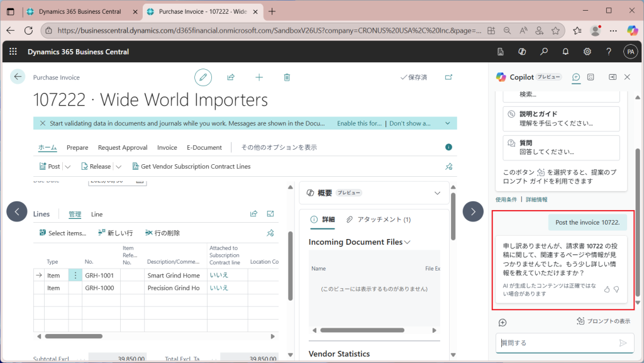644x363 pixels.
Task: Open the Release dropdown arrow
Action: [118, 166]
